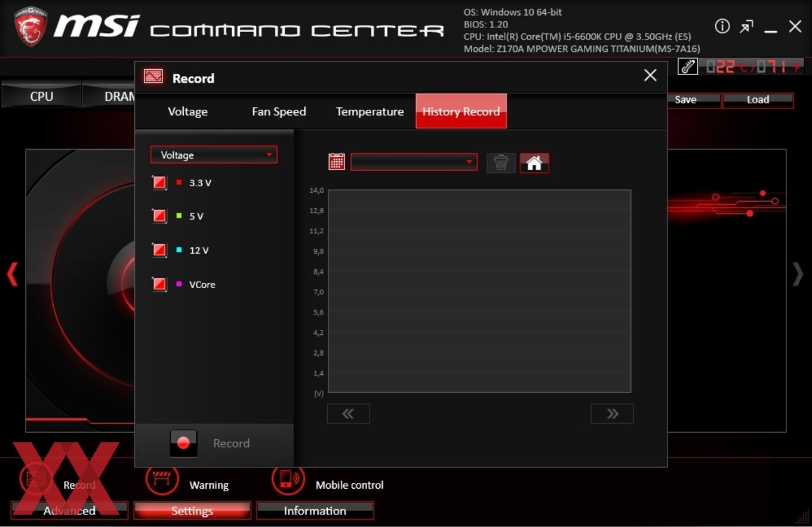Open the Info icon in title bar
Image resolution: width=812 pixels, height=527 pixels.
point(722,26)
